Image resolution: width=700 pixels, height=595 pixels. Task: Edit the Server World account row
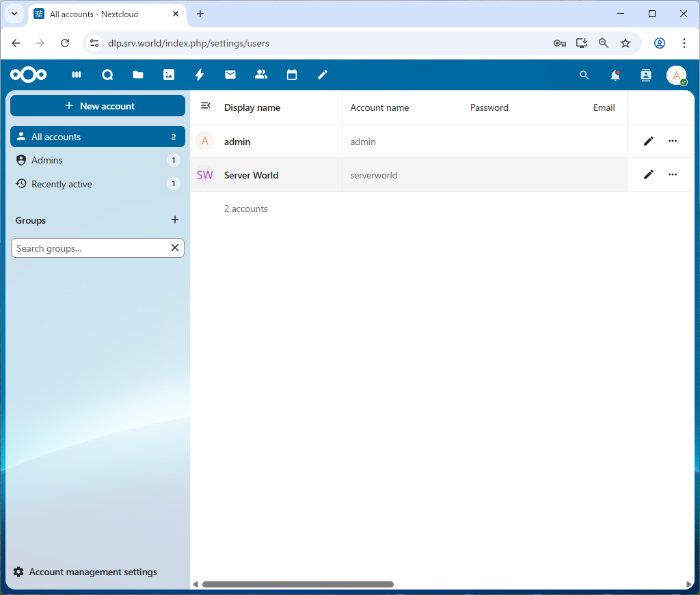(649, 174)
